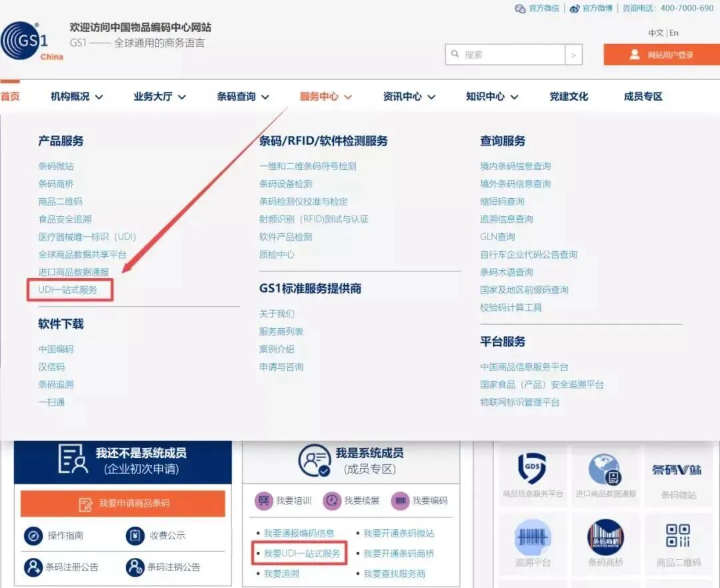Image resolution: width=720 pixels, height=588 pixels.
Task: Open the 知识中心 dropdown menu
Action: pyautogui.click(x=491, y=96)
